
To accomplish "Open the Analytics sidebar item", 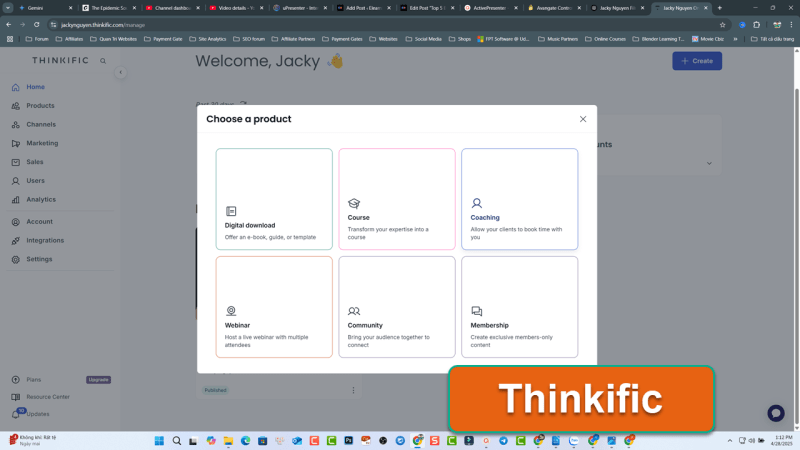I will pos(41,200).
